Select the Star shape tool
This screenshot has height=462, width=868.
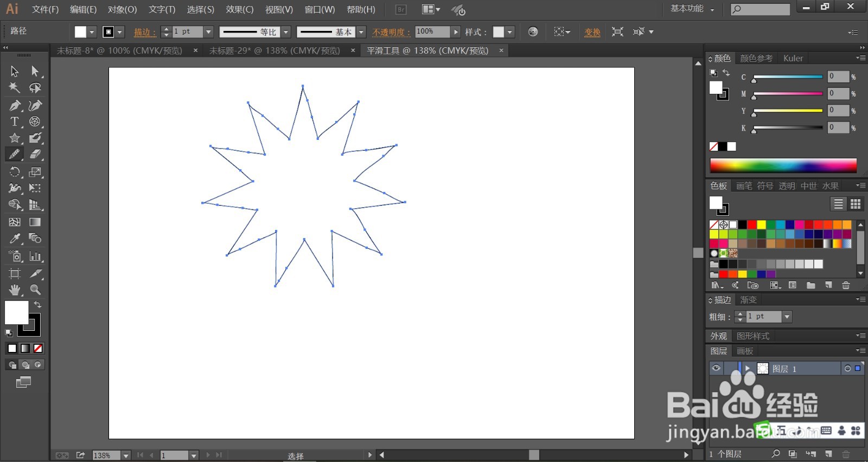coord(15,138)
